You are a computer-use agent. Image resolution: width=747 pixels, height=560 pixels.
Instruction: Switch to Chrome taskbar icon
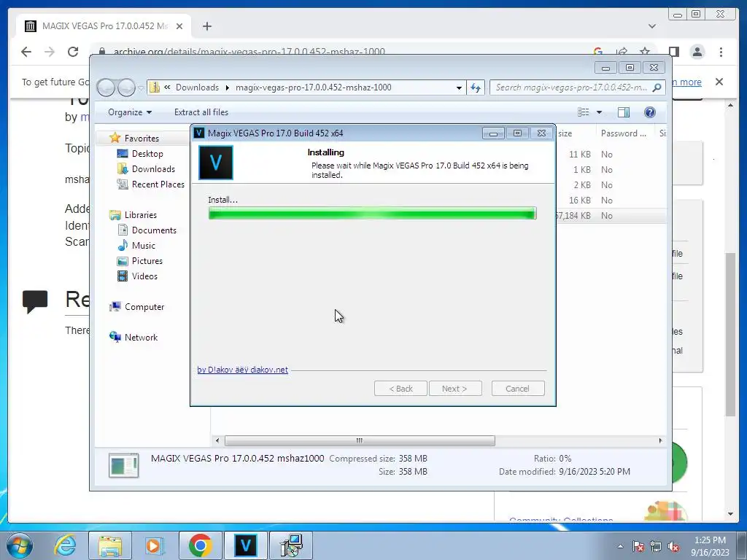(x=200, y=545)
